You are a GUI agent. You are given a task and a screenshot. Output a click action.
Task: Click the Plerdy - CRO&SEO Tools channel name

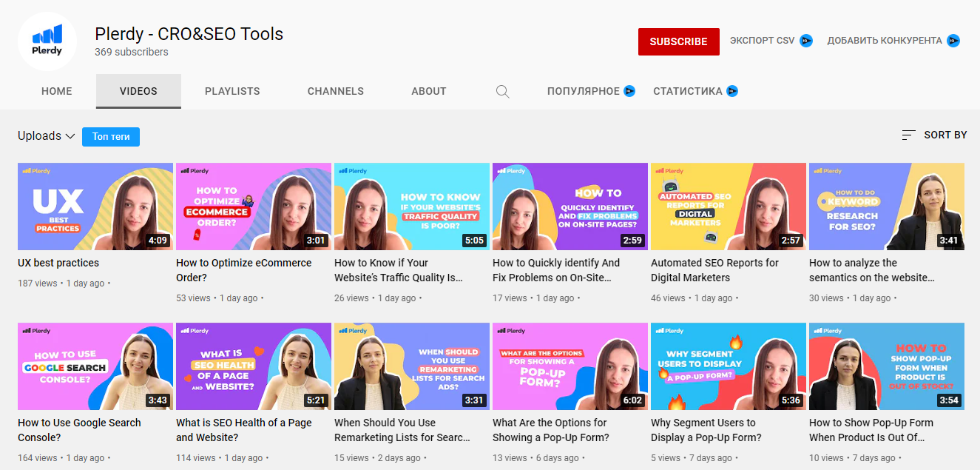(x=189, y=34)
